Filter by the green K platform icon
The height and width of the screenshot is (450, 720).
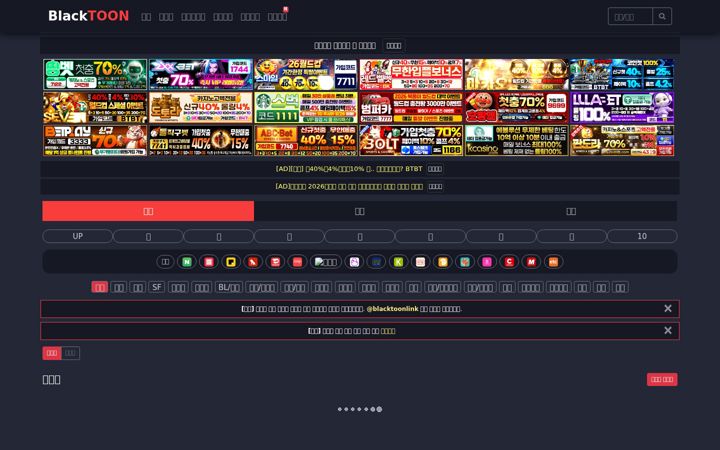[x=398, y=262]
